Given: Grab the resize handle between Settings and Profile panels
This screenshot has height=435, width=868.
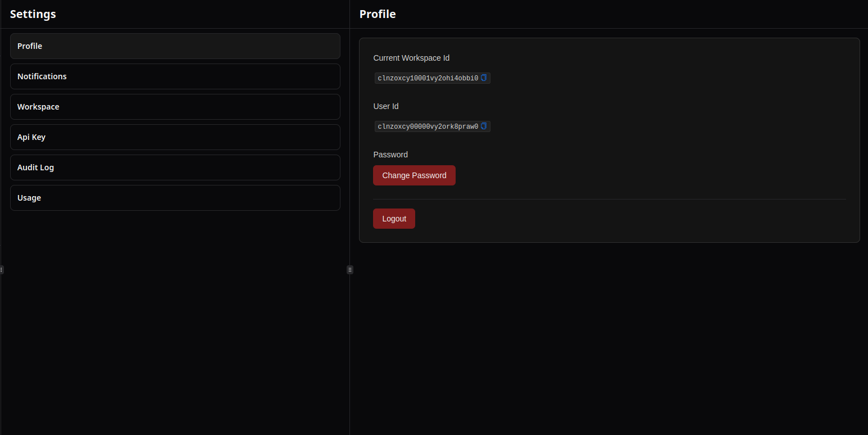Looking at the screenshot, I should [350, 270].
